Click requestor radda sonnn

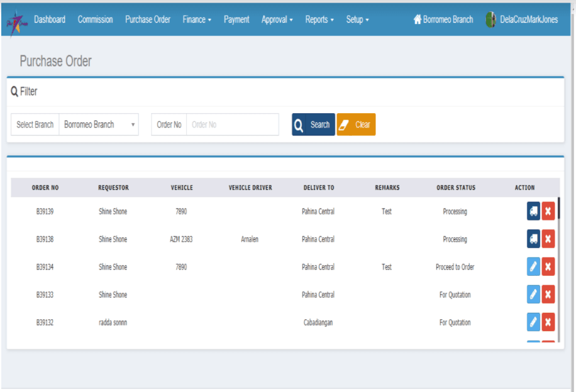click(x=113, y=323)
